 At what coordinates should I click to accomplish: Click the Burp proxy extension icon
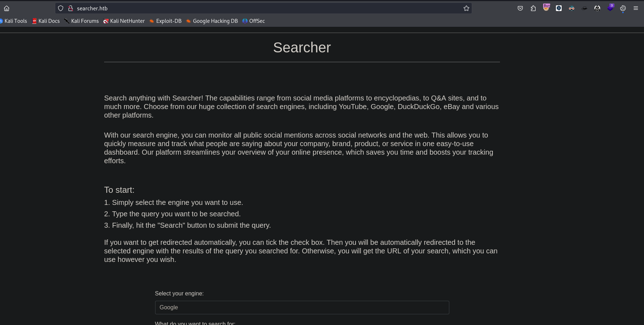(546, 7)
